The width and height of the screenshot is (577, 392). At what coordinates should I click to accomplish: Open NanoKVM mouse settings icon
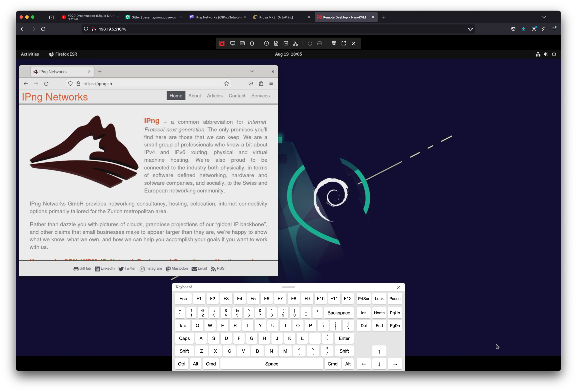[x=252, y=44]
